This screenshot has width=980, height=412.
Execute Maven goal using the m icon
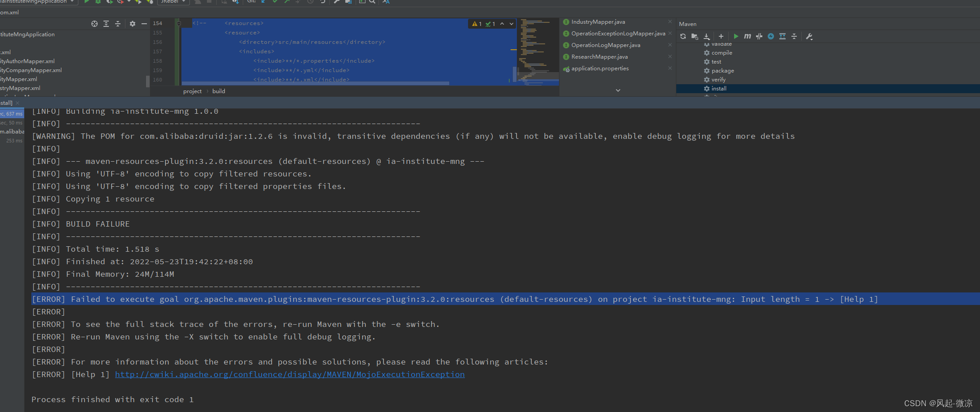pyautogui.click(x=747, y=36)
